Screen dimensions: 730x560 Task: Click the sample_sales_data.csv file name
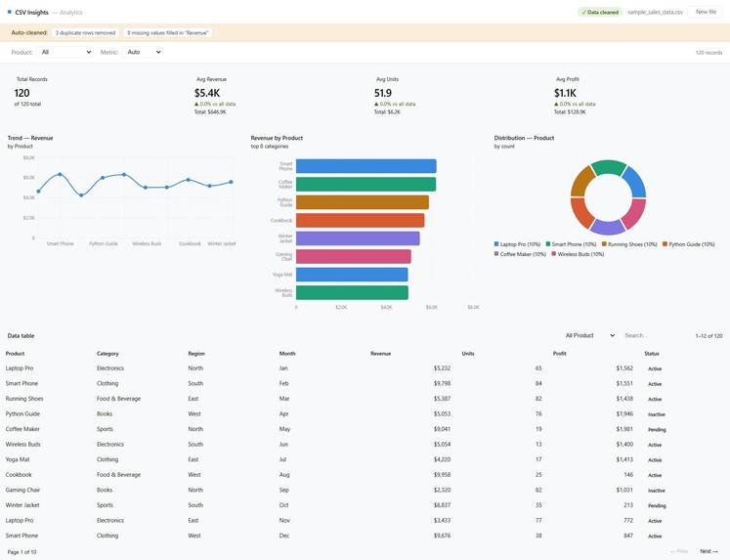pos(655,12)
